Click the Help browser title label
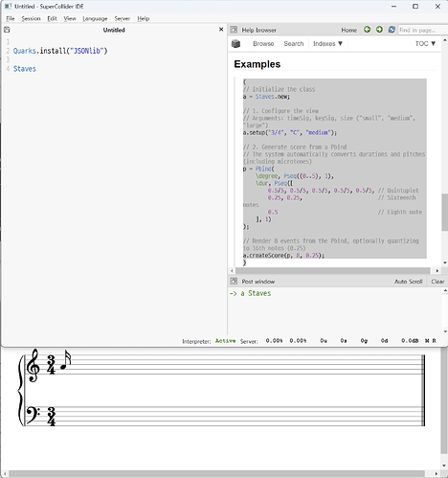448x478 pixels. 259,30
